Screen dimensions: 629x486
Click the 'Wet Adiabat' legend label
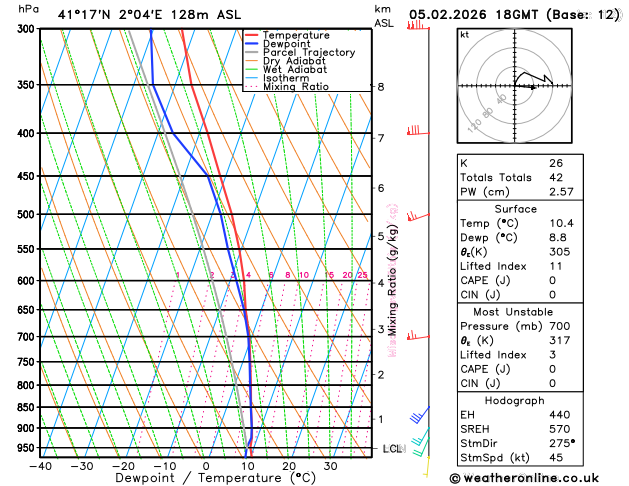tap(295, 69)
